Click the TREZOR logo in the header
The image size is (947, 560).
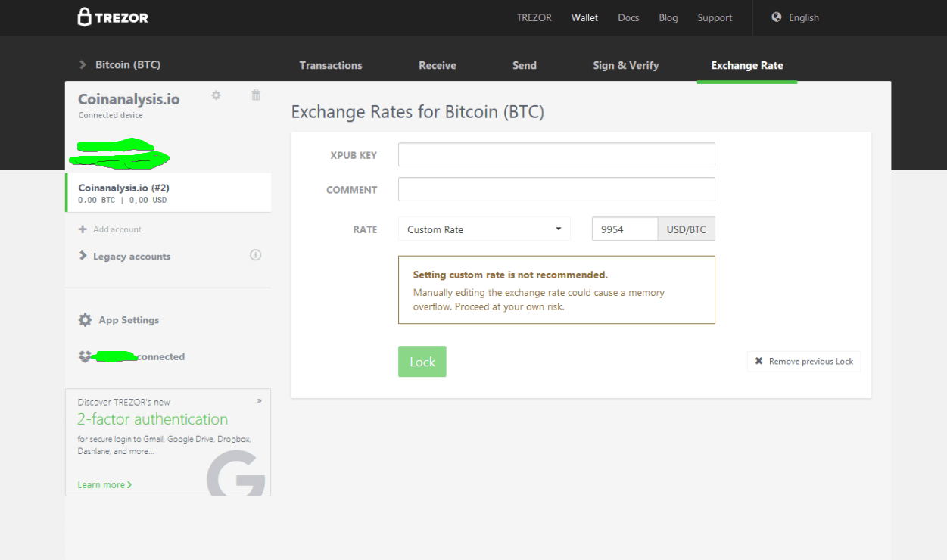[x=112, y=17]
